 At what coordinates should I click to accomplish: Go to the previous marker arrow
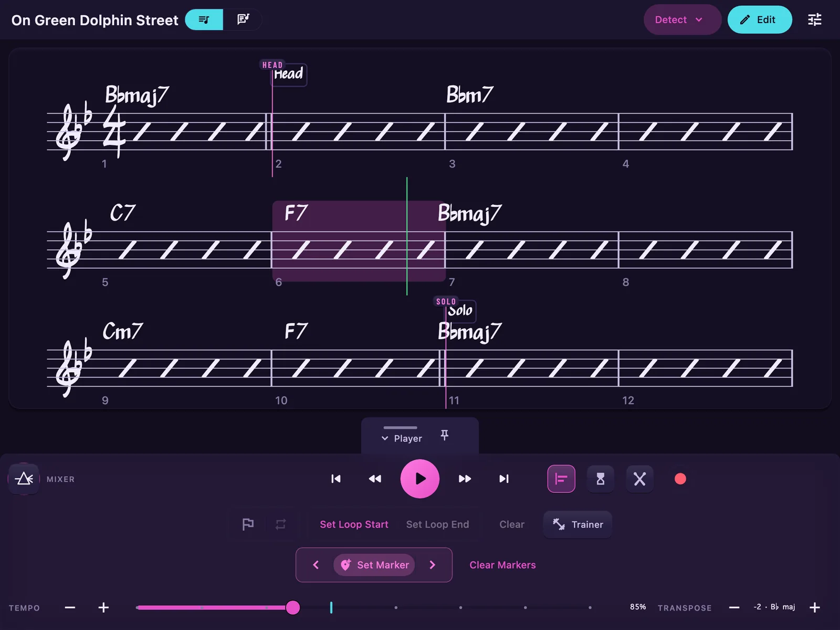pos(316,565)
